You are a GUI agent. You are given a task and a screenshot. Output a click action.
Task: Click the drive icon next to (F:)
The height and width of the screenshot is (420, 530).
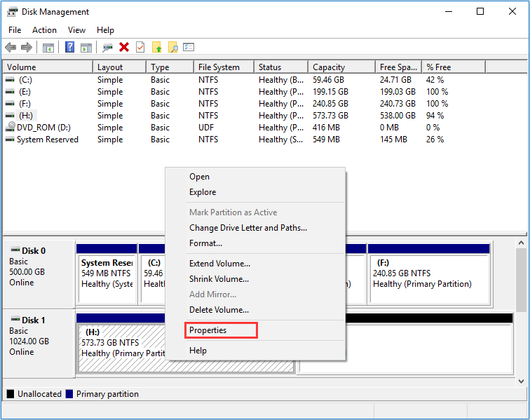(x=10, y=104)
